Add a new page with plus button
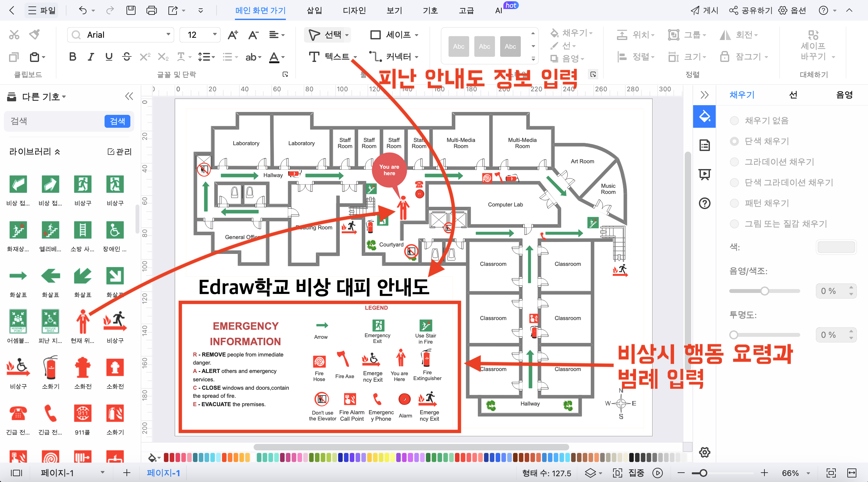 tap(127, 473)
